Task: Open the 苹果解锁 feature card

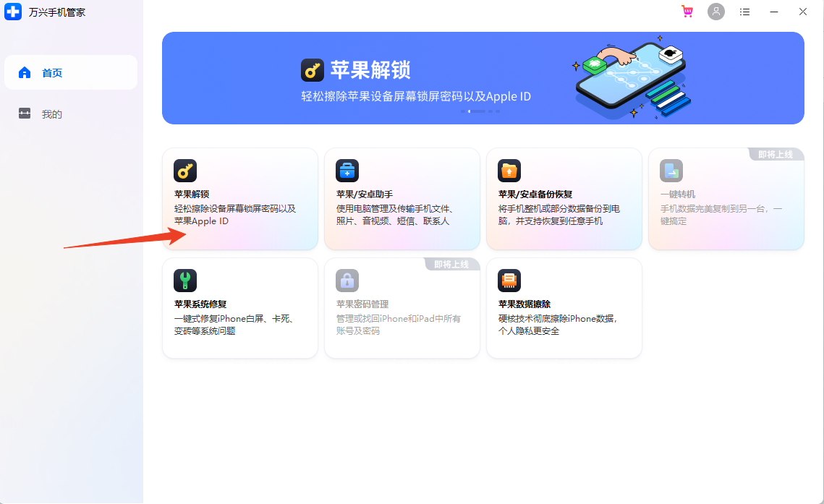Action: [x=240, y=199]
